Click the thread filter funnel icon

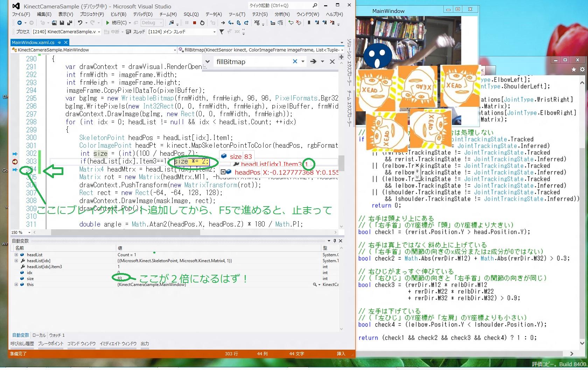click(x=222, y=32)
